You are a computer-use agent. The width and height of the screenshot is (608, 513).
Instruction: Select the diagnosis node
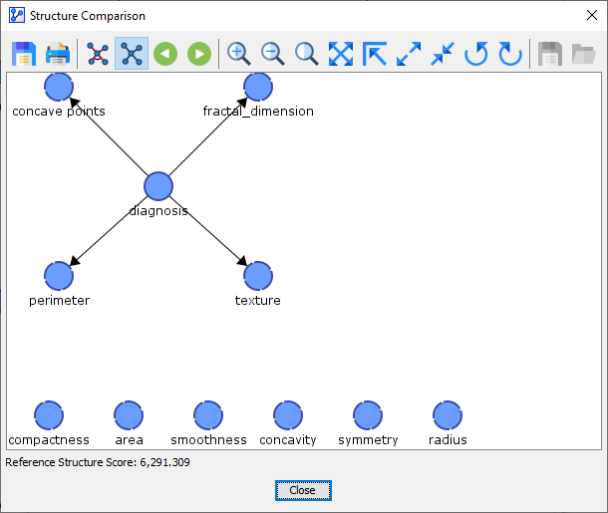[x=158, y=187]
